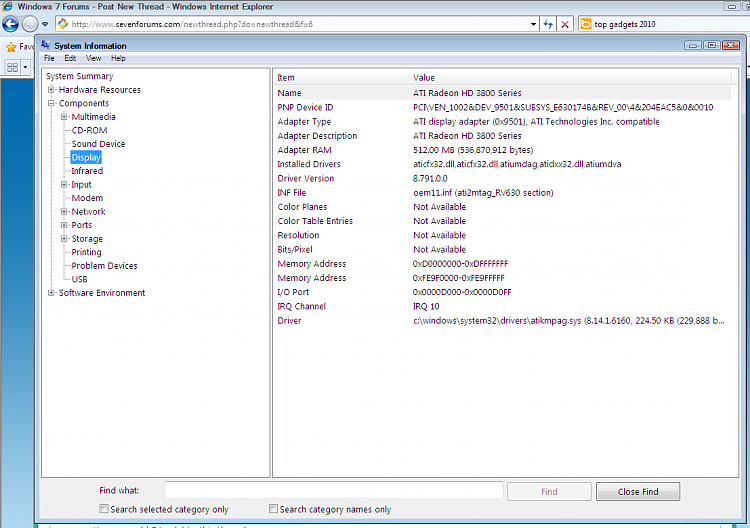Click the Find button
Image resolution: width=750 pixels, height=528 pixels.
(549, 491)
